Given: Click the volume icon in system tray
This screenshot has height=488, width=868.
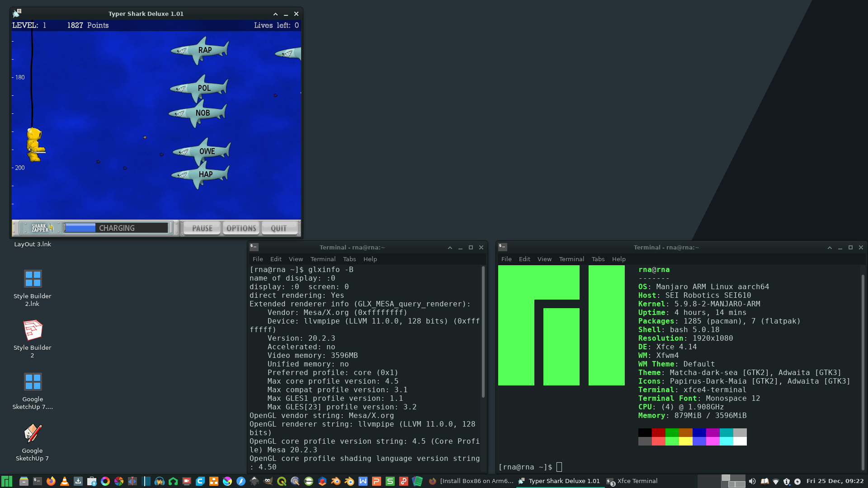Looking at the screenshot, I should [x=752, y=481].
